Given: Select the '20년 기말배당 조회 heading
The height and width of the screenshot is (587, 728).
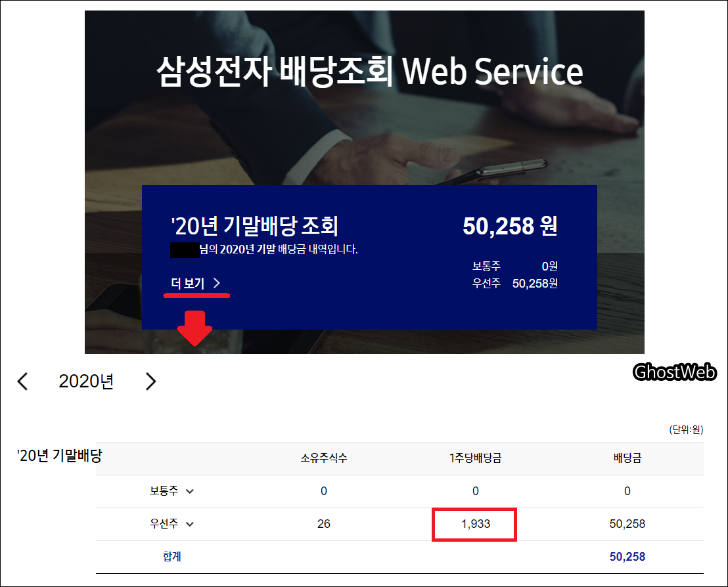Looking at the screenshot, I should click(254, 226).
